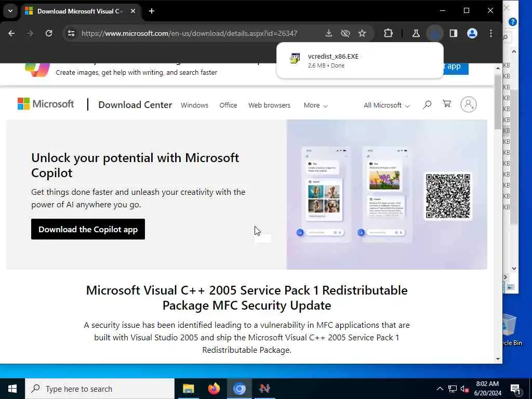Click the taskbar search box

pos(100,389)
